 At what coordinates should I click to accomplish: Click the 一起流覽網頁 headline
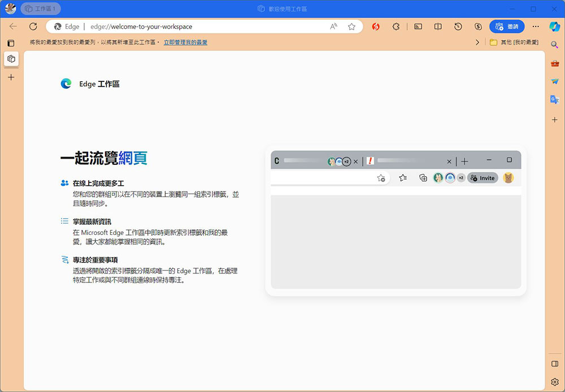(104, 158)
